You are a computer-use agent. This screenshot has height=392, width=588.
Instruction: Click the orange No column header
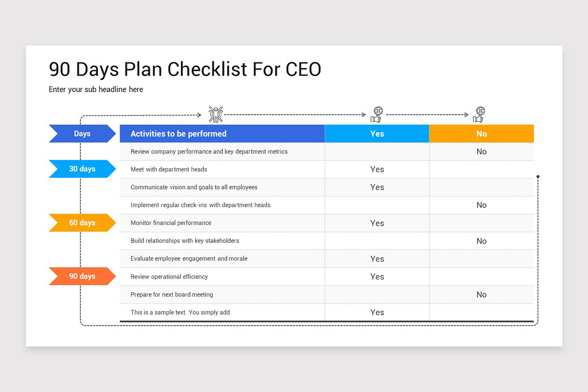coord(481,134)
